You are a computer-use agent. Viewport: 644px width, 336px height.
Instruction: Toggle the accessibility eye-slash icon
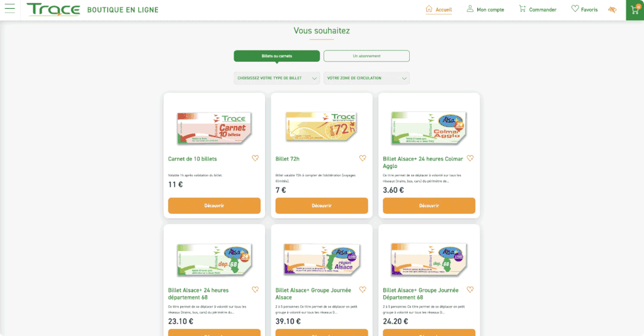click(x=612, y=9)
